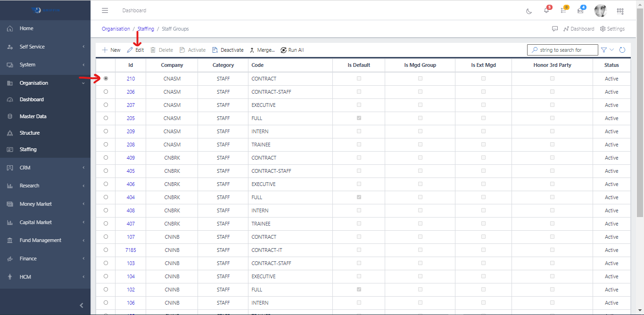Open Master Data in sidebar
Screen dimensions: 644x315
33,116
